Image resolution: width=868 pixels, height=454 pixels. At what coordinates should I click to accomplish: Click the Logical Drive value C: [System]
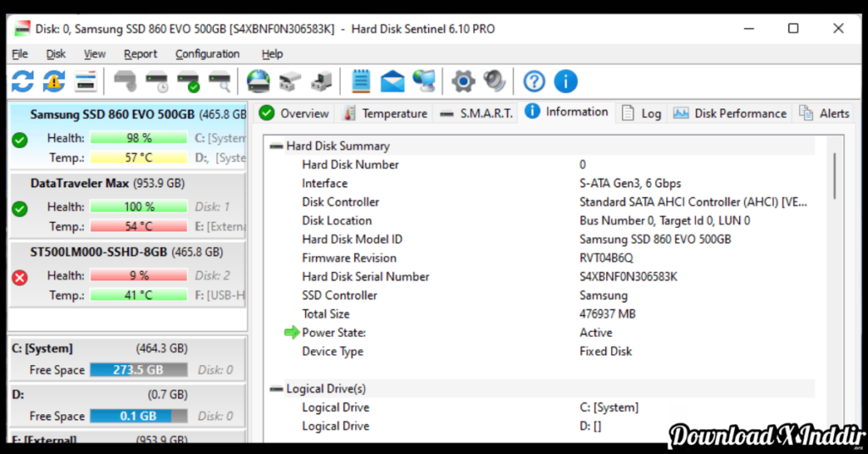point(609,407)
